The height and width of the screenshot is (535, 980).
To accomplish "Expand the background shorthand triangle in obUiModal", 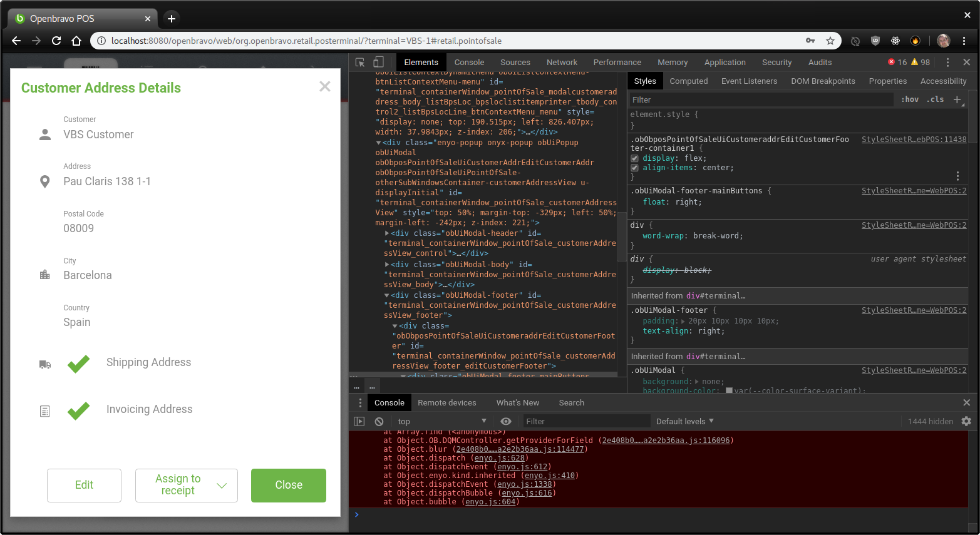I will coord(697,382).
